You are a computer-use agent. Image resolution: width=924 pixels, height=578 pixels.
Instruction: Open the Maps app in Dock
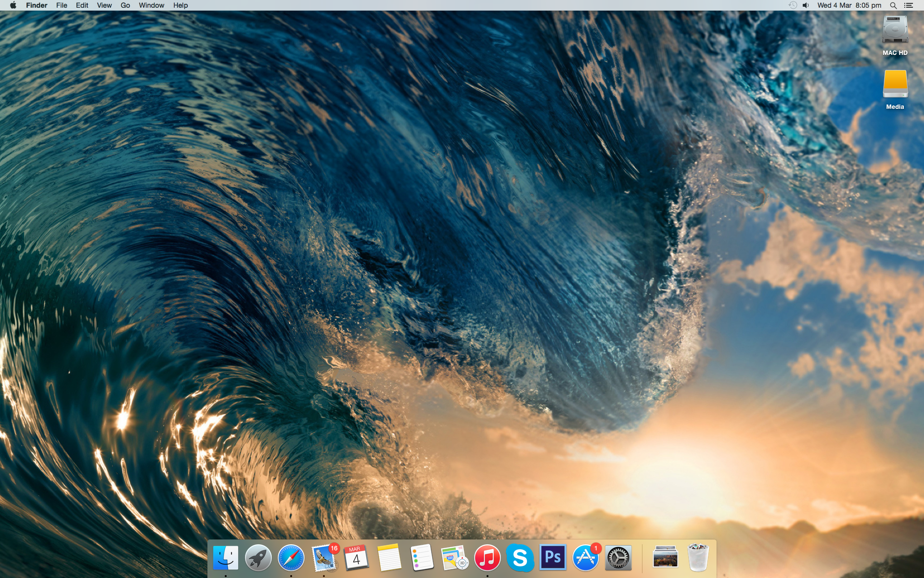[455, 558]
